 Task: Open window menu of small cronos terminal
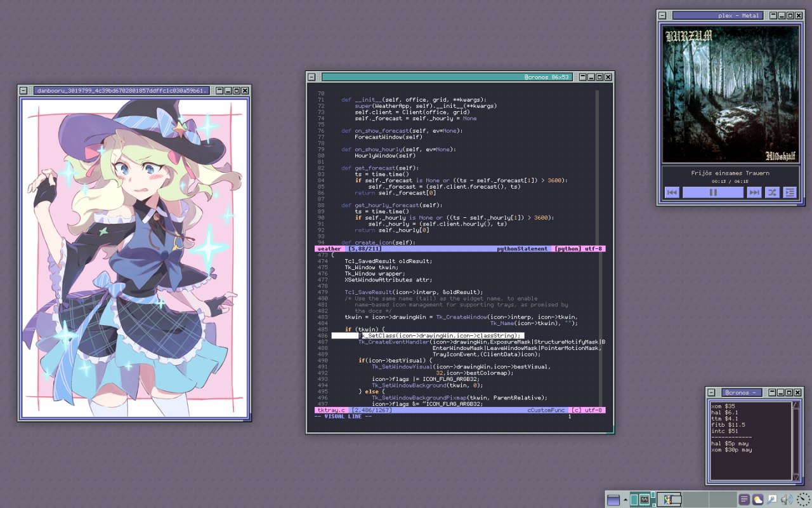click(712, 392)
